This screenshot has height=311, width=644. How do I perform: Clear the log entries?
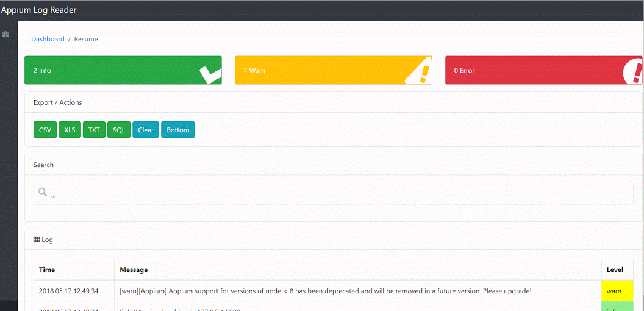coord(146,130)
